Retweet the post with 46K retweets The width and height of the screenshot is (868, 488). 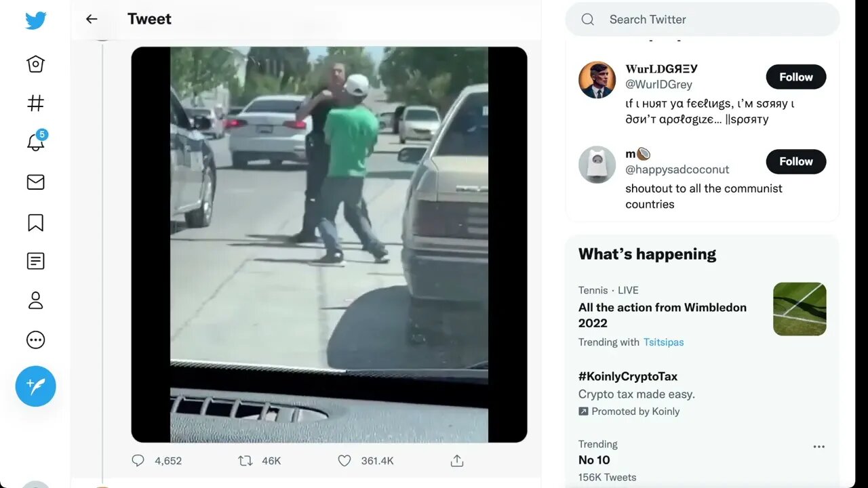point(245,461)
